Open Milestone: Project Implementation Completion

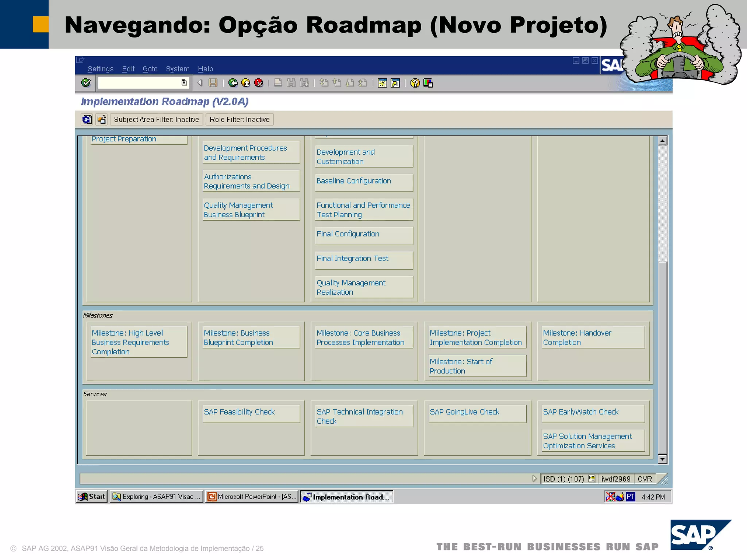click(x=477, y=337)
